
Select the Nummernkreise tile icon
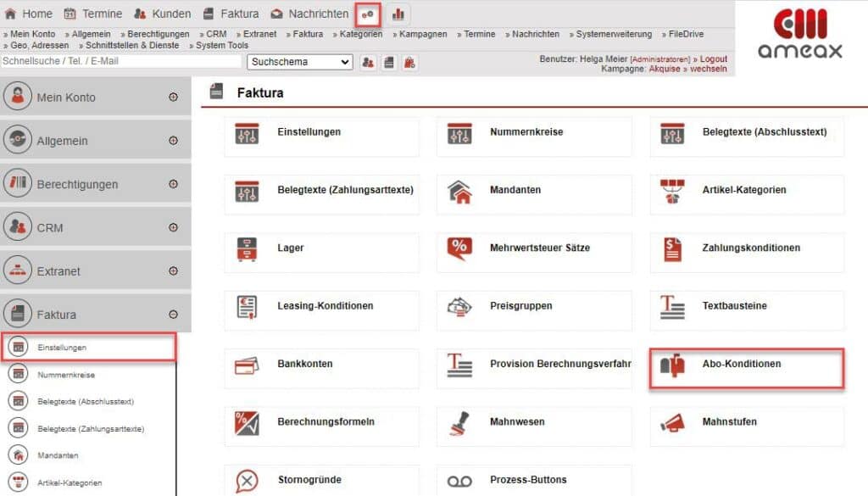(x=459, y=135)
